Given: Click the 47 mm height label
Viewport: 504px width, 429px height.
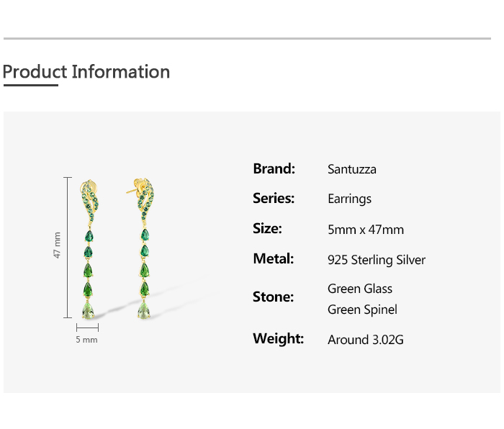Looking at the screenshot, I should coord(57,245).
